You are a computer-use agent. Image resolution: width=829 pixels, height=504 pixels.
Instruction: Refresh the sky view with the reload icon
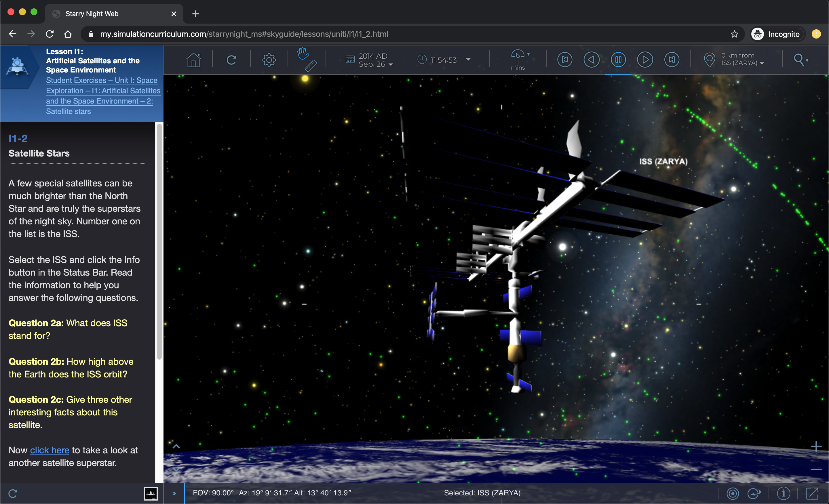pos(231,60)
